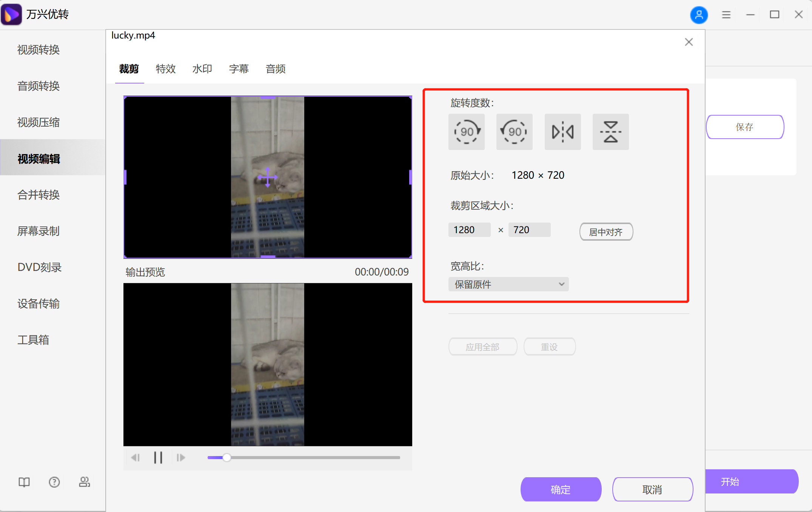Screen dimensions: 812x512
Task: Pause the output preview playback
Action: click(x=158, y=458)
